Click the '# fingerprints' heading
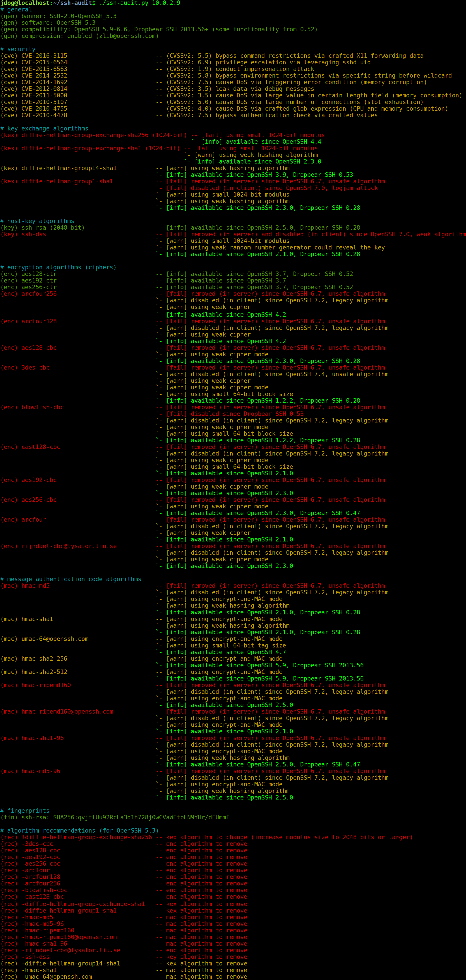Screen dimensions: 466x980 (x=25, y=811)
